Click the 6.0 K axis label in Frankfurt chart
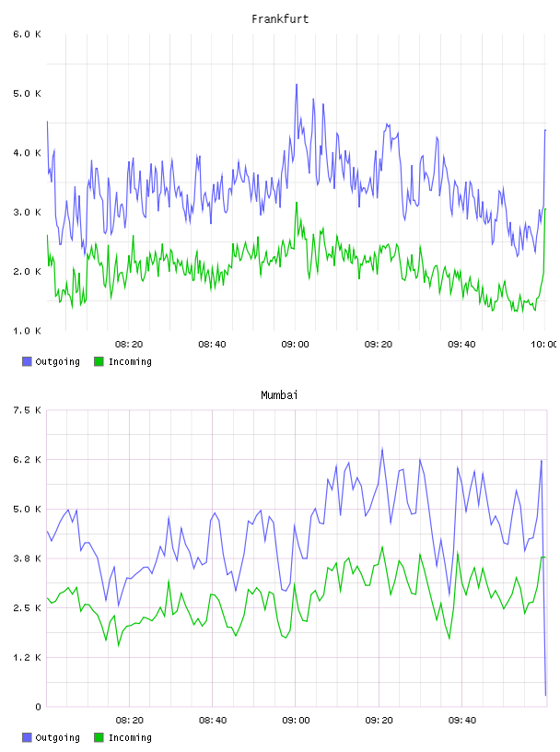Viewport: 560px width, 752px height. 27,34
